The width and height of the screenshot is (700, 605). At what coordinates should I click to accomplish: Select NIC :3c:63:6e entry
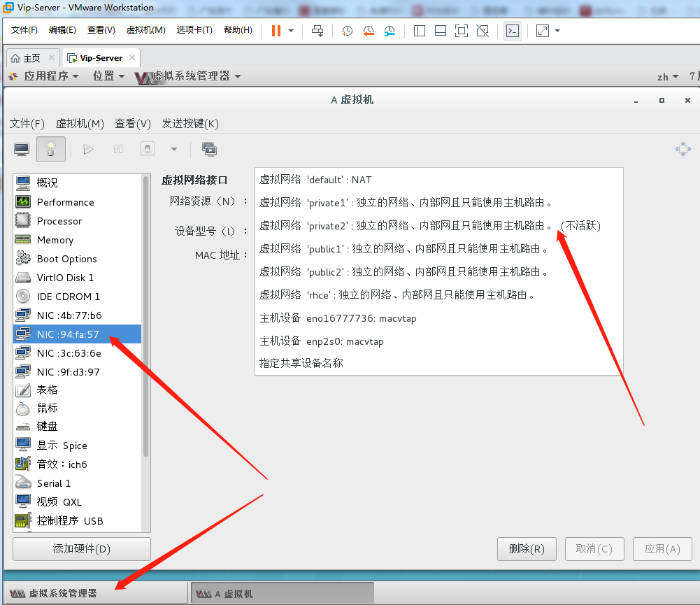[78, 353]
